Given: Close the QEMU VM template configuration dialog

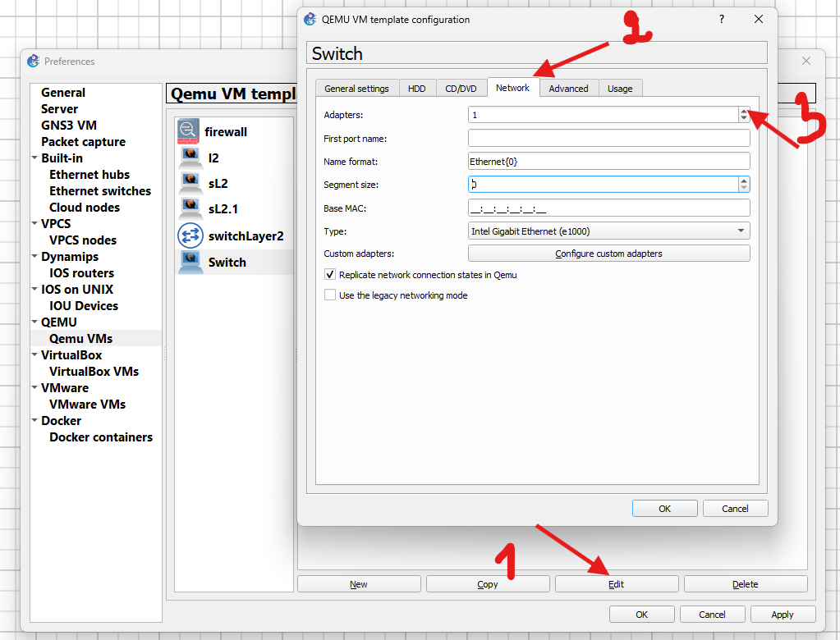Looking at the screenshot, I should (x=759, y=19).
